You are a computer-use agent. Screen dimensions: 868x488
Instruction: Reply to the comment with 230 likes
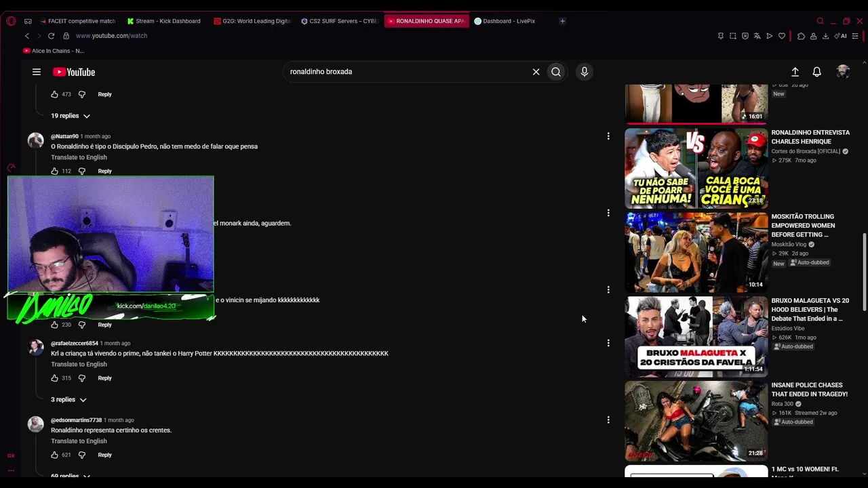click(x=104, y=325)
